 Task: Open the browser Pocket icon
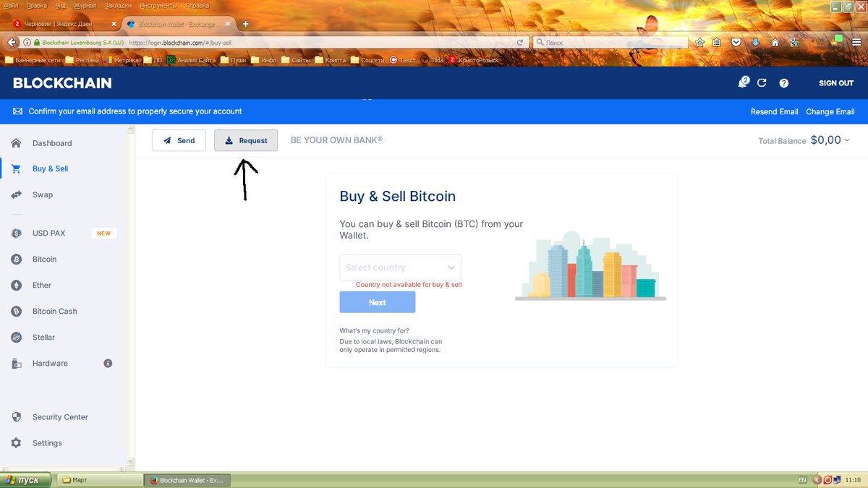tap(736, 43)
